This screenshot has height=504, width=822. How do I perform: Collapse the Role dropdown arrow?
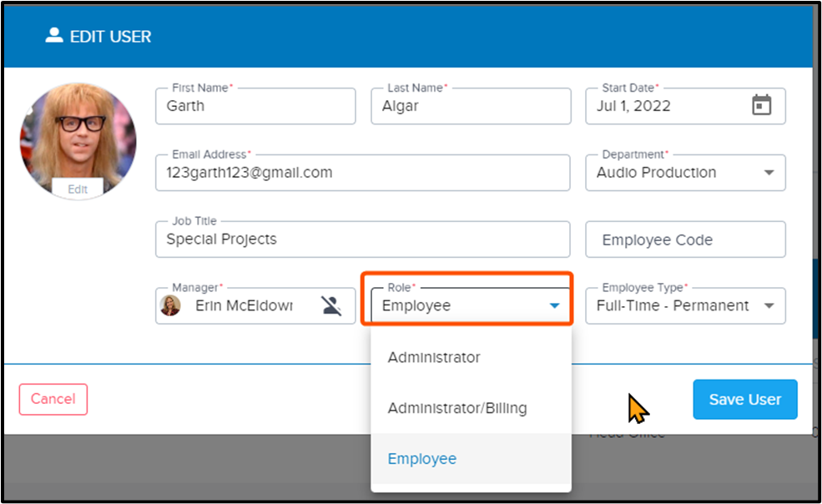coord(555,305)
